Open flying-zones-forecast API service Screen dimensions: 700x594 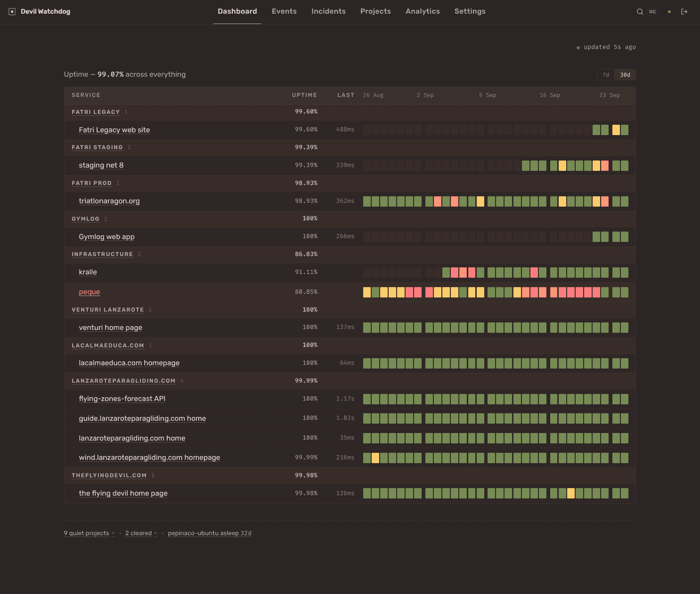[122, 399]
